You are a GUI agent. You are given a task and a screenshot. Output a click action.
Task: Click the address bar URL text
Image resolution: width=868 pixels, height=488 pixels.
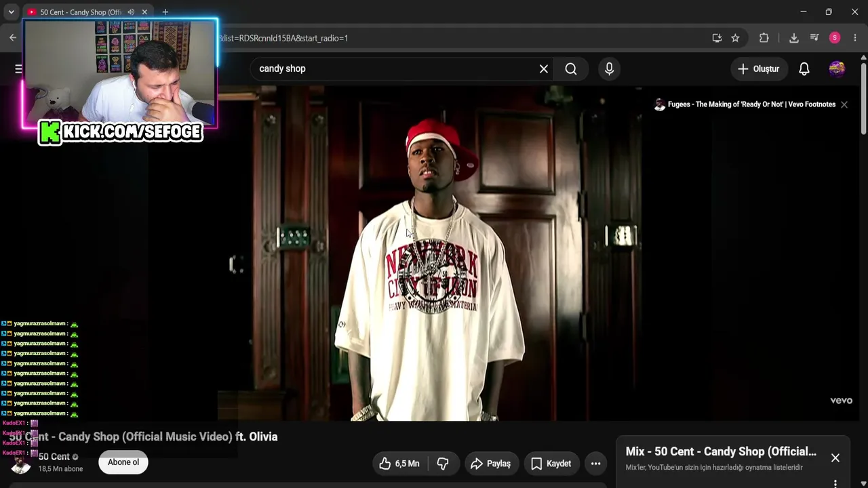coord(283,38)
